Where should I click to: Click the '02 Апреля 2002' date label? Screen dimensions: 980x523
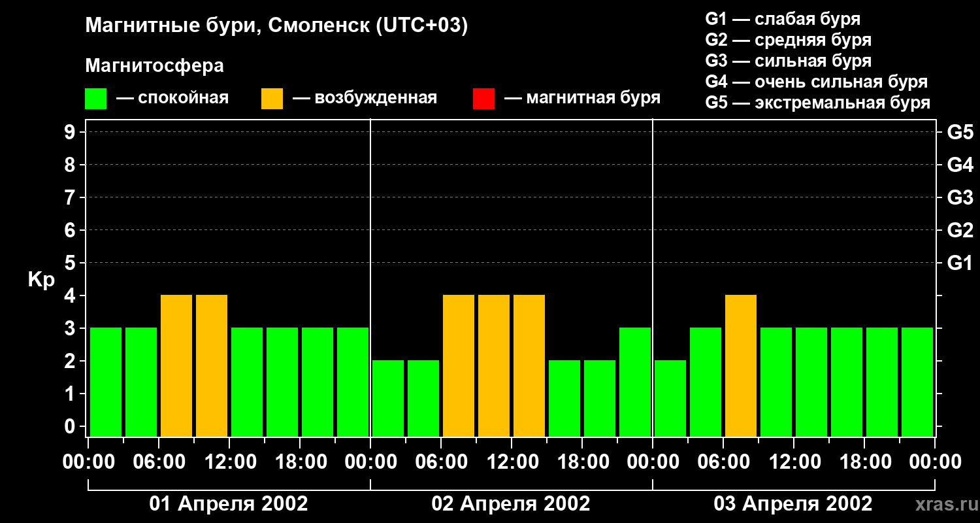pos(511,504)
